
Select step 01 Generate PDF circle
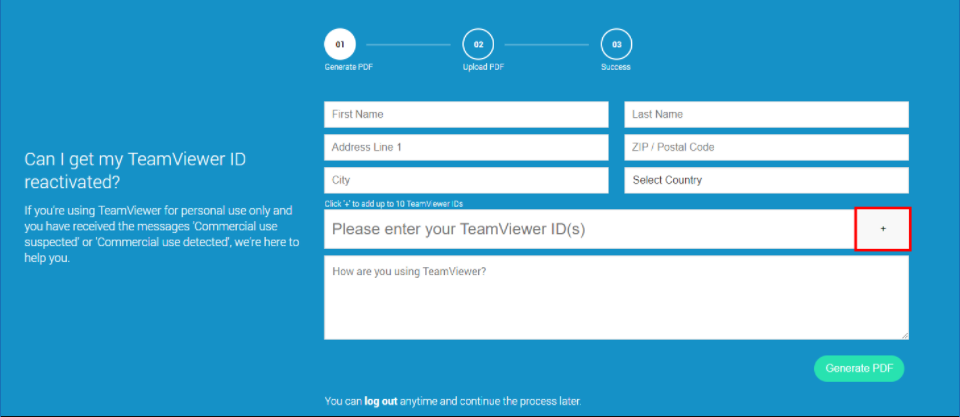pos(340,45)
